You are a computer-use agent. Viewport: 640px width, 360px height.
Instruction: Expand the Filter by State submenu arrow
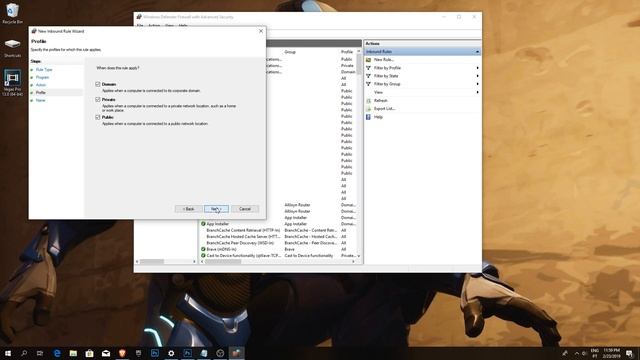pyautogui.click(x=477, y=76)
